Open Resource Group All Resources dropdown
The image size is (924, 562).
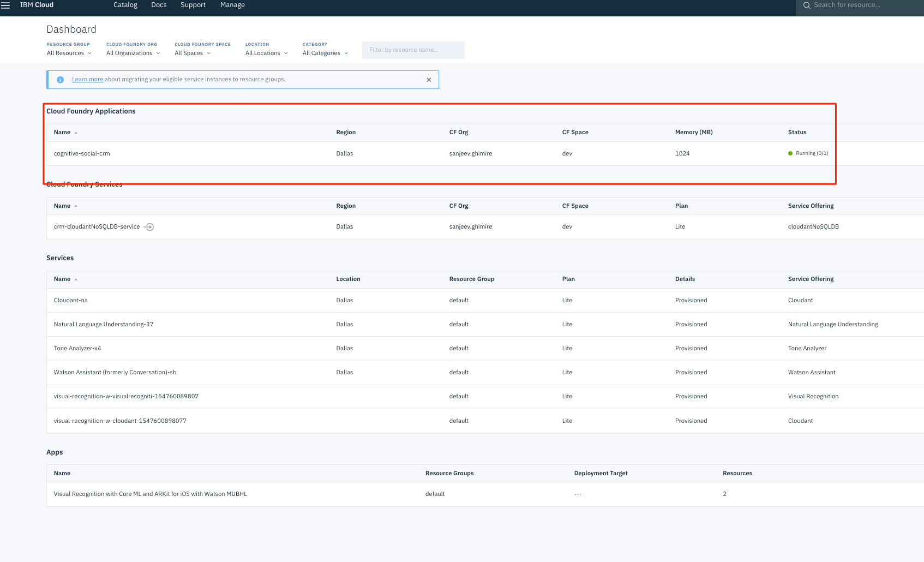(x=69, y=53)
